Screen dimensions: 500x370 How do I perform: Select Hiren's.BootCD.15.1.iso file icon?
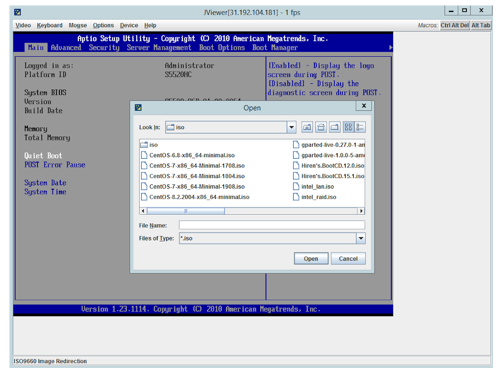[296, 176]
